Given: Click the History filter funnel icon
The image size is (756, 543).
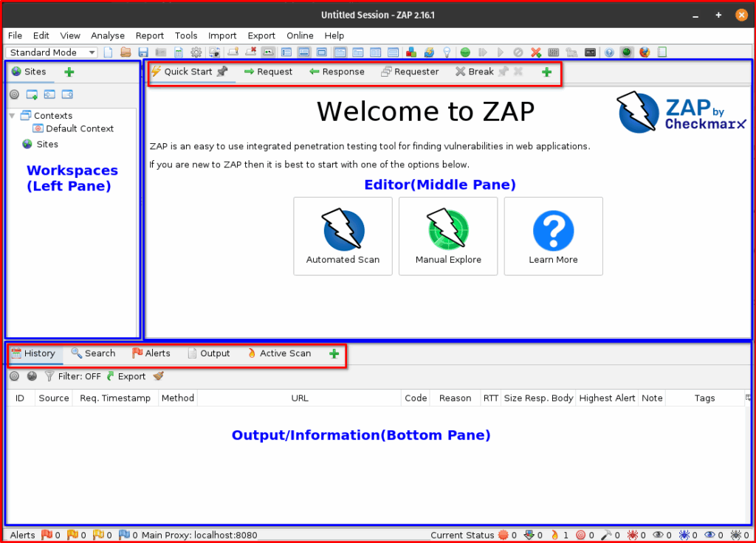Looking at the screenshot, I should pyautogui.click(x=49, y=376).
